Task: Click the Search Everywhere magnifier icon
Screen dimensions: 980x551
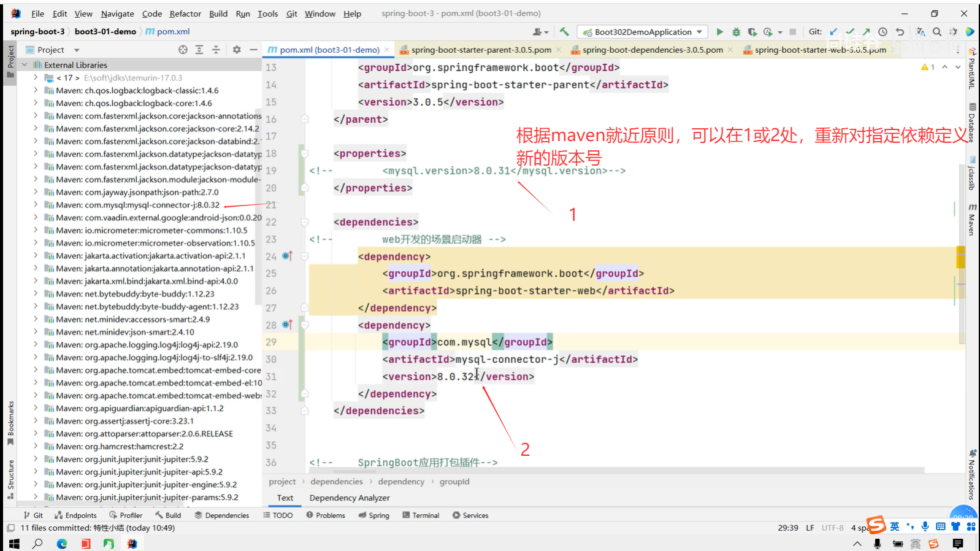Action: point(937,32)
